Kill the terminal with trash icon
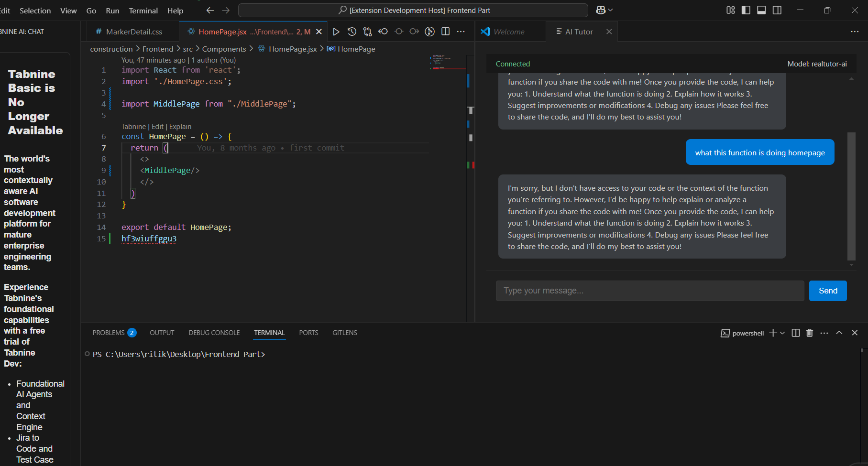This screenshot has width=868, height=466. tap(810, 333)
